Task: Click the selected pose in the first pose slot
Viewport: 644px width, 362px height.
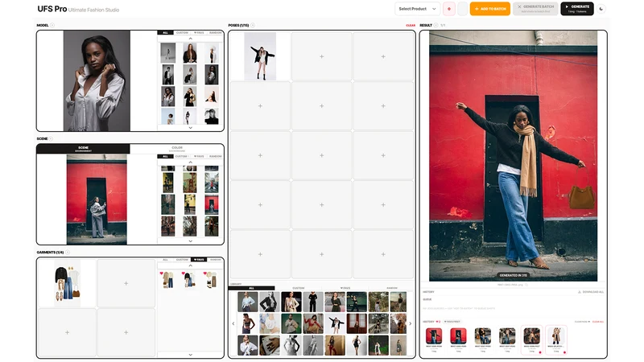Action: tap(260, 56)
